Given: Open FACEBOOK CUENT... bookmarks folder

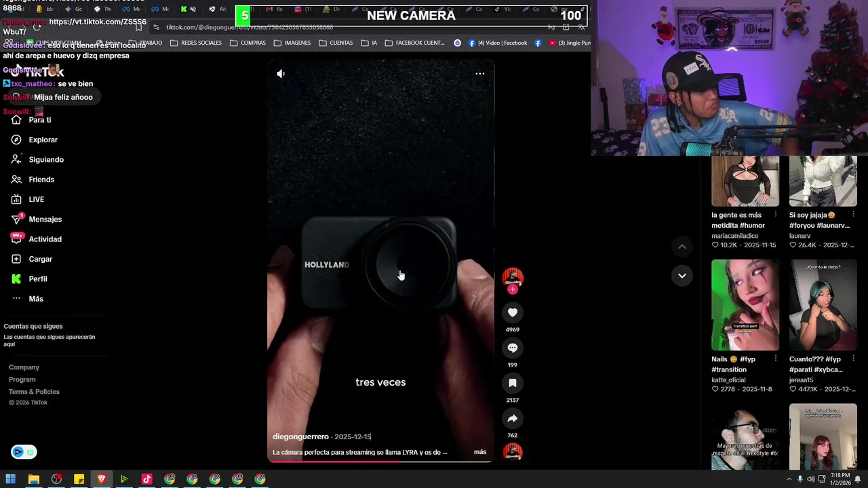Looking at the screenshot, I should click(414, 43).
